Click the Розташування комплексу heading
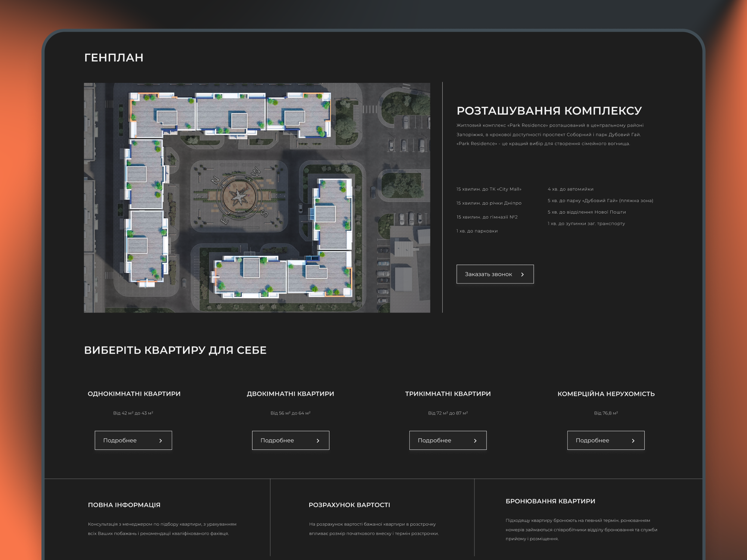The height and width of the screenshot is (560, 747). [549, 111]
